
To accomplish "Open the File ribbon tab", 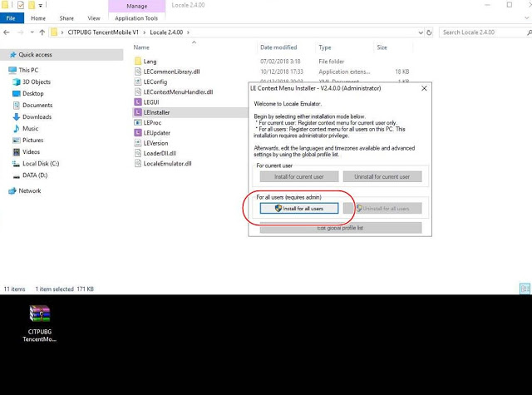I will click(x=11, y=18).
